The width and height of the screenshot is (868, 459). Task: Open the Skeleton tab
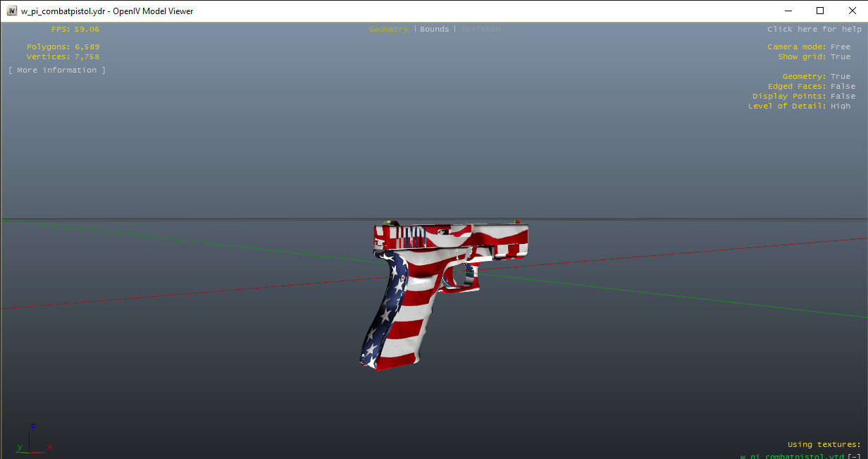pyautogui.click(x=480, y=30)
